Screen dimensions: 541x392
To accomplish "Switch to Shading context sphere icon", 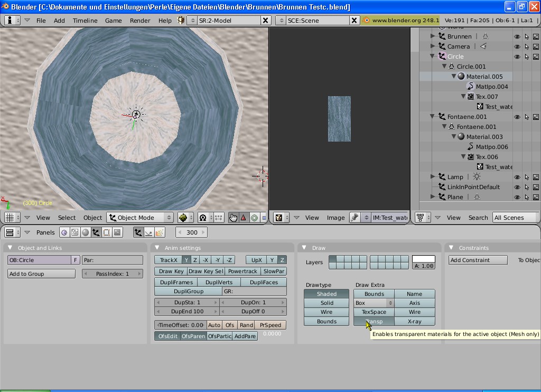I will point(86,232).
